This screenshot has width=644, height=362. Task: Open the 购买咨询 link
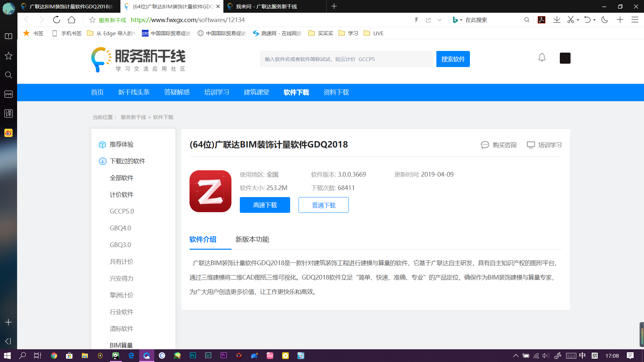tap(499, 145)
